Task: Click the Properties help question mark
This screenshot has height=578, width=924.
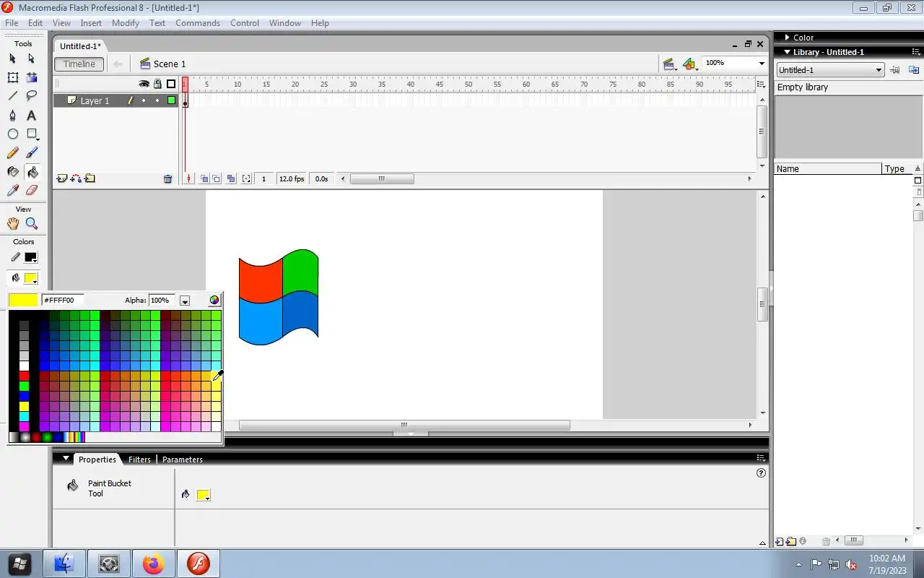Action: click(761, 473)
